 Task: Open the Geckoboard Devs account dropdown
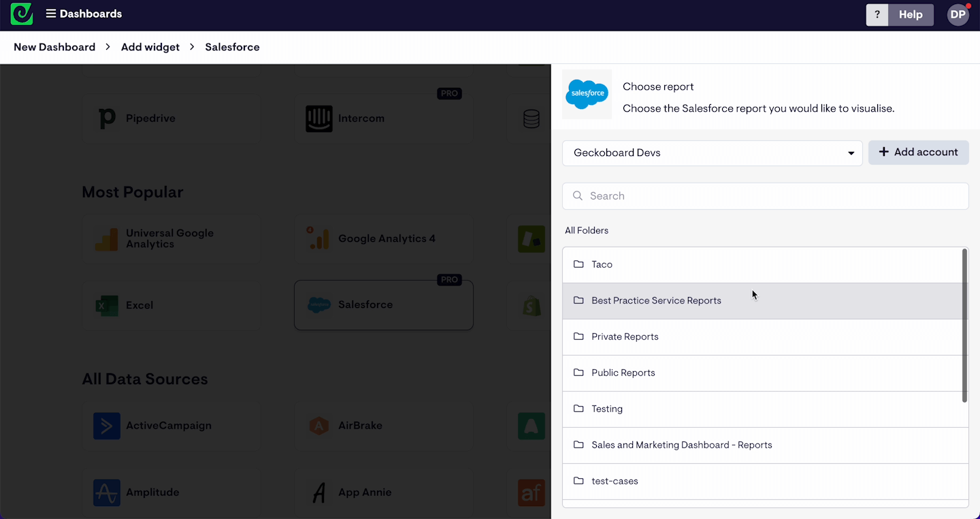(x=713, y=153)
